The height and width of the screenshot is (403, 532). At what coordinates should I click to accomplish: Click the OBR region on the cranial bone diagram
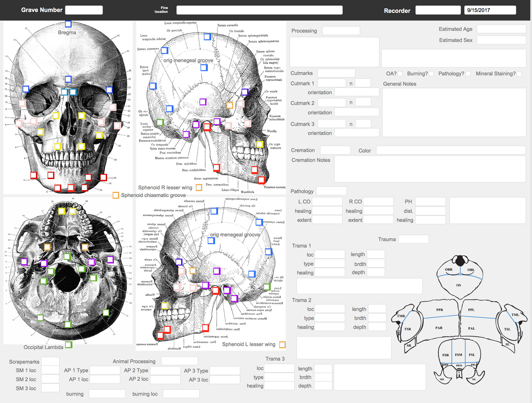[448, 269]
